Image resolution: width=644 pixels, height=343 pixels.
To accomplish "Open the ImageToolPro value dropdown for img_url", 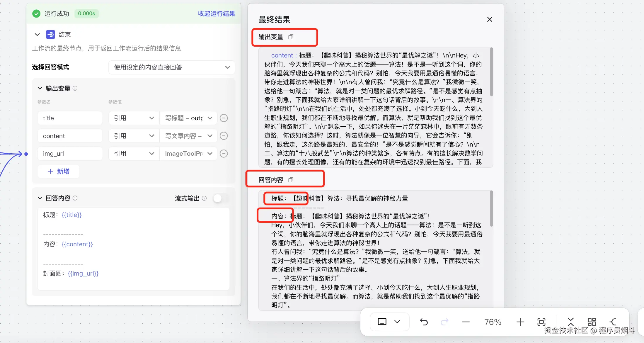I will tap(188, 154).
